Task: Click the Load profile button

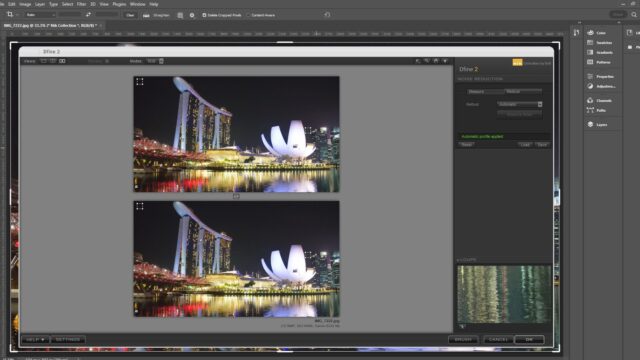Action: 525,145
